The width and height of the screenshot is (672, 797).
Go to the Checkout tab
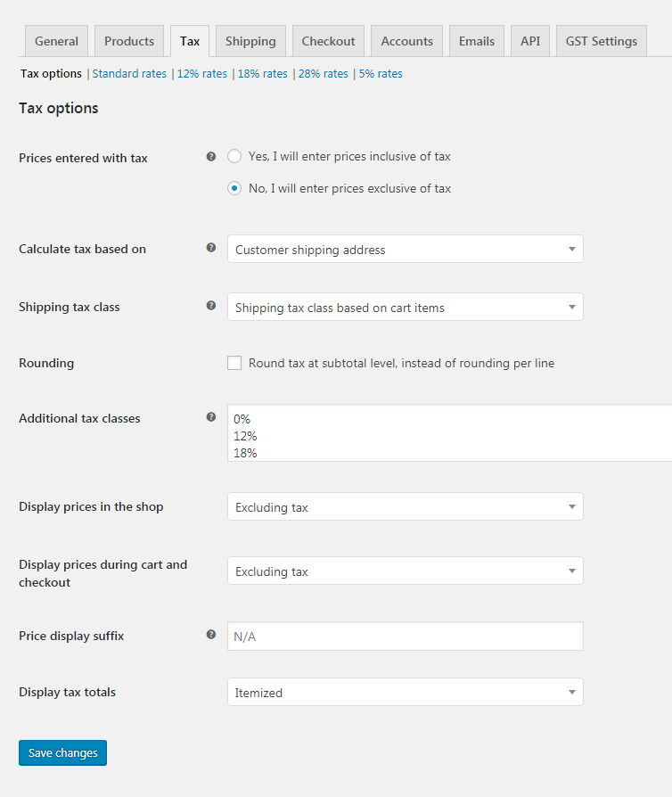328,41
